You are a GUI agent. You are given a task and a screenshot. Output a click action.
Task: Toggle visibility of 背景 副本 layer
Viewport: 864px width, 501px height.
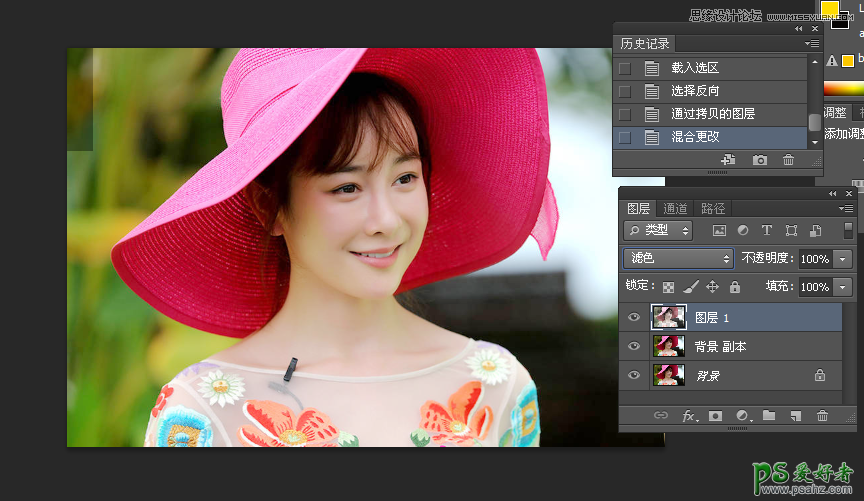(x=634, y=346)
